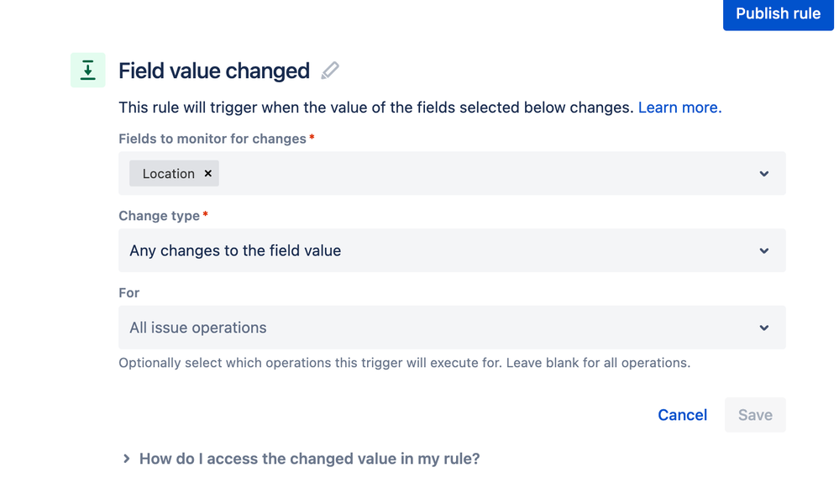Click the 'Field value changed' title
This screenshot has height=504, width=839.
pos(214,71)
